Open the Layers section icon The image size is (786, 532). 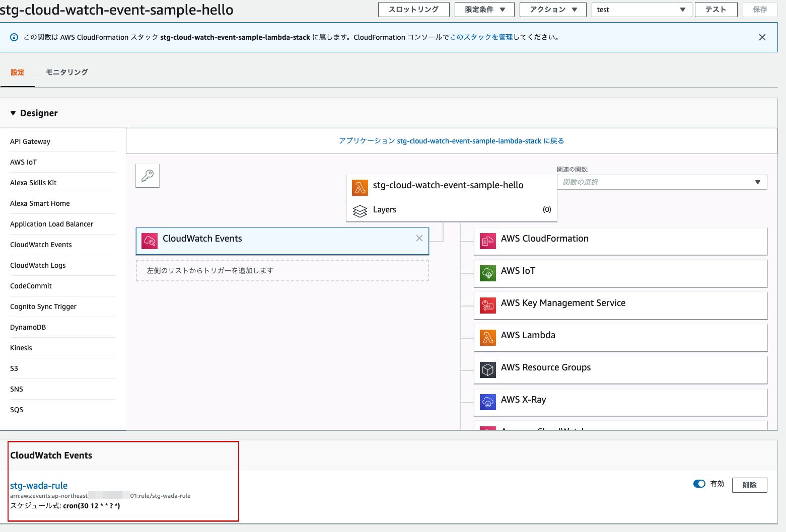pos(360,211)
